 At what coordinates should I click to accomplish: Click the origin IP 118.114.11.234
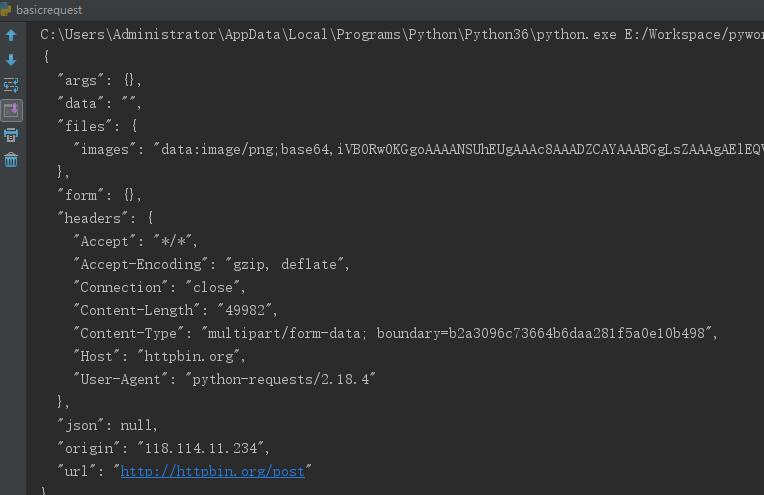(201, 448)
